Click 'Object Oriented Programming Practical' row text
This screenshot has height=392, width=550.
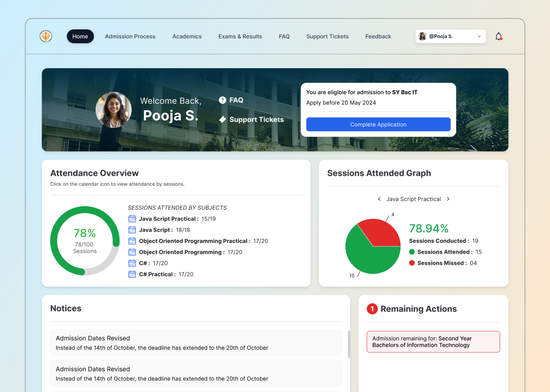203,241
